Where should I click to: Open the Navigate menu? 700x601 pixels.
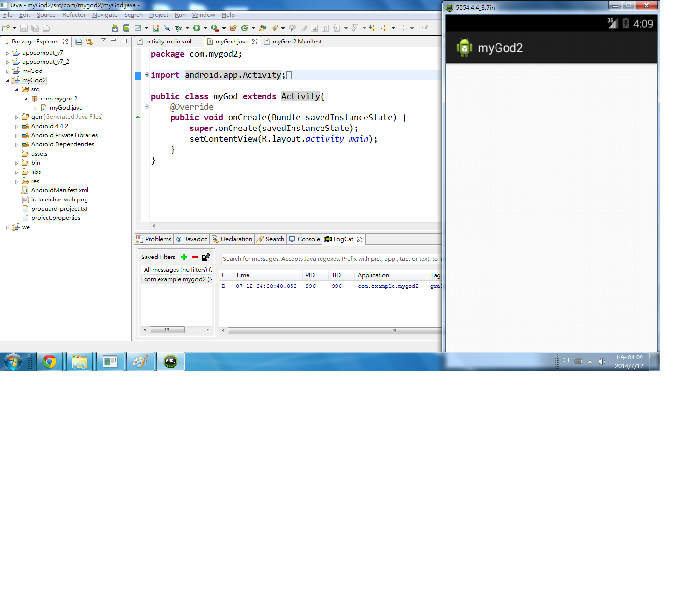(x=105, y=15)
